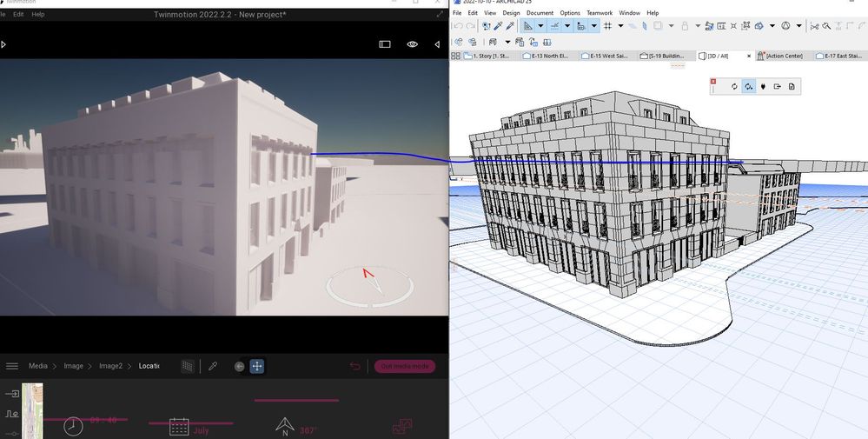
Task: Click the calendar month icon
Action: tap(179, 426)
